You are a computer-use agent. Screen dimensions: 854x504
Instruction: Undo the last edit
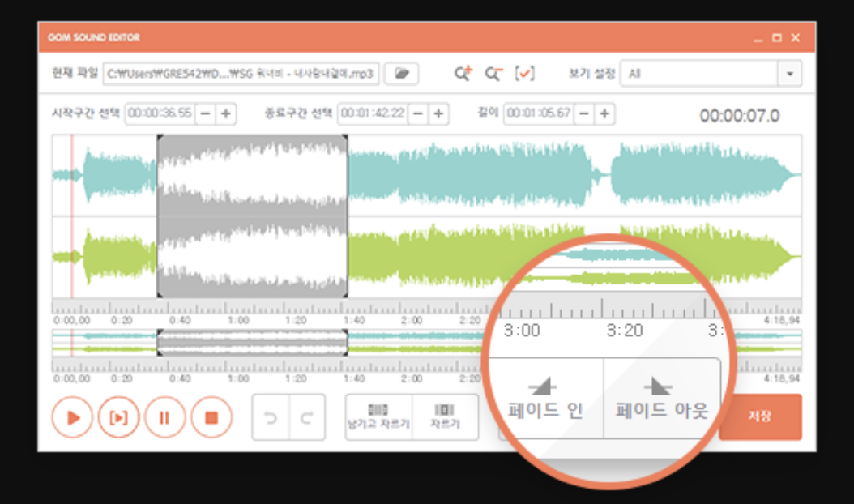pyautogui.click(x=270, y=416)
